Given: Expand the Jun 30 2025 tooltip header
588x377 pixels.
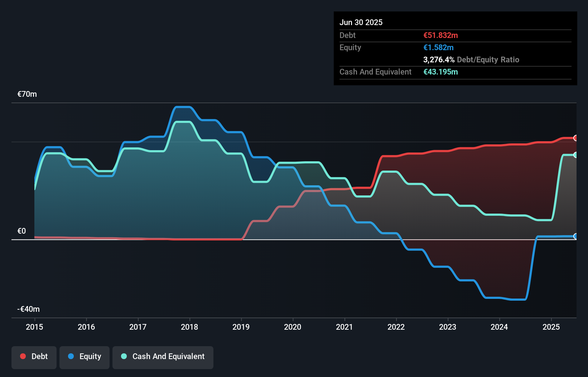Looking at the screenshot, I should coord(361,22).
